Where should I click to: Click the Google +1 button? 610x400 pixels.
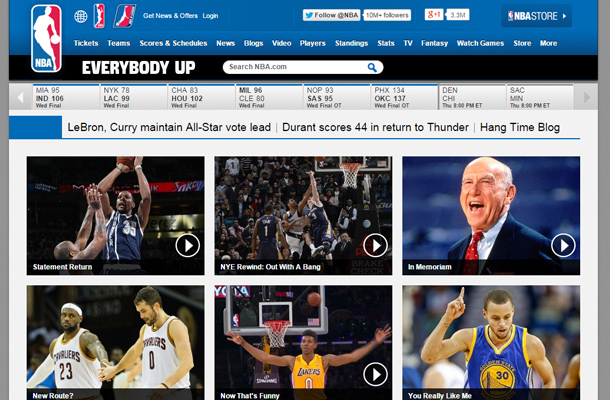(x=434, y=15)
